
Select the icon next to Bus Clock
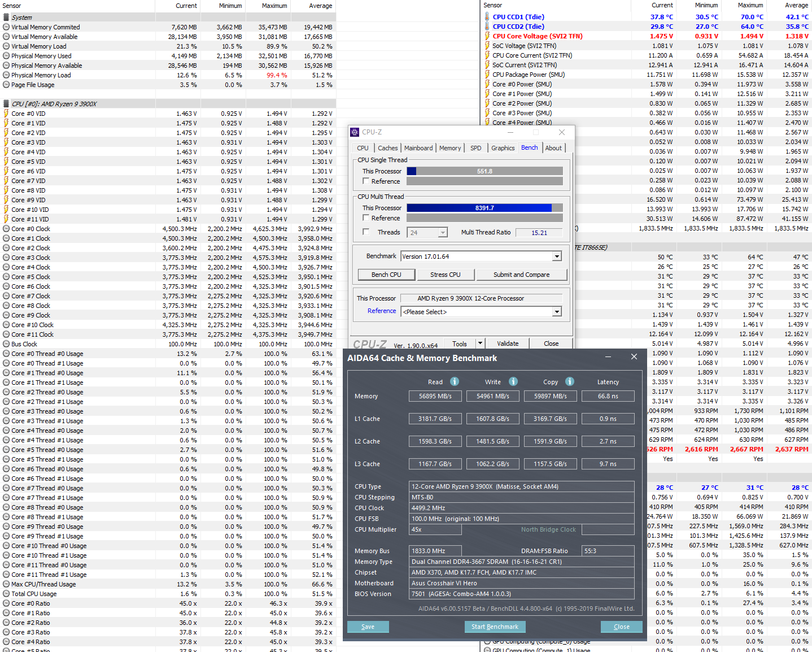[6, 344]
